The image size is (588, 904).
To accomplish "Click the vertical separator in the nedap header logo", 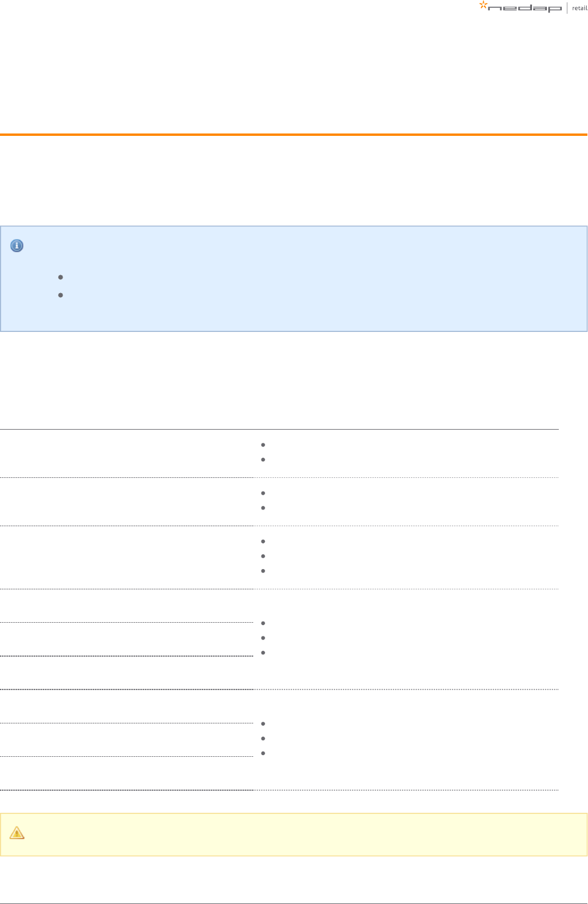I will click(567, 8).
